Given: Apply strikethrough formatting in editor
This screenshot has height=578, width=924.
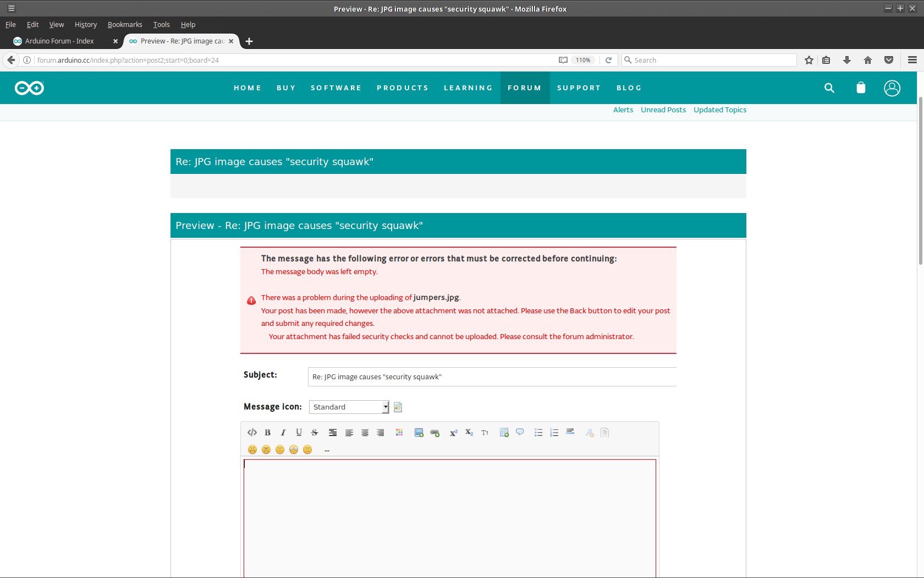Looking at the screenshot, I should point(315,433).
